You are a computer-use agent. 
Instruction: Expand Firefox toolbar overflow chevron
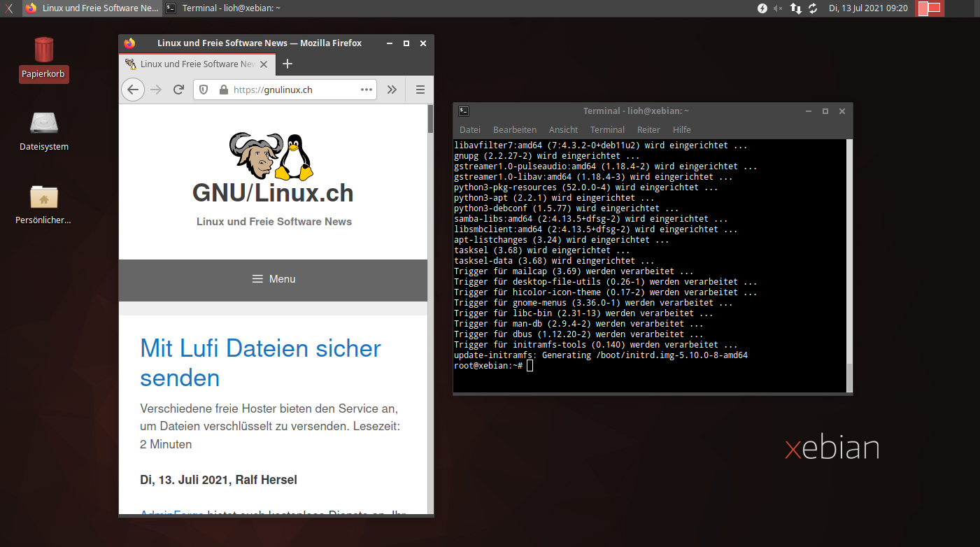pos(392,90)
